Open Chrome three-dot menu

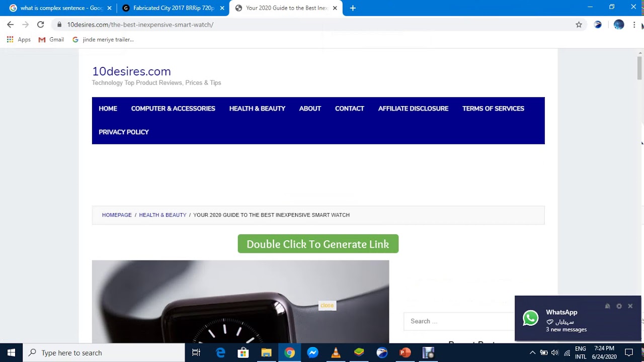[x=634, y=25]
